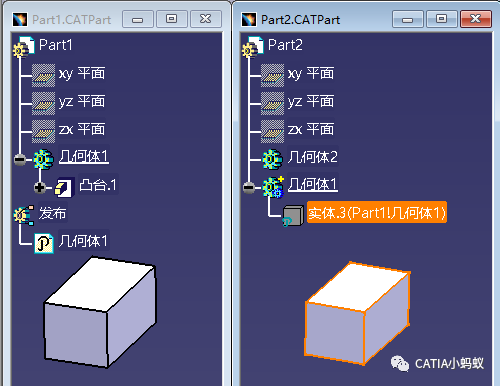Click Part2.CATPart window title text
Screen dimensions: 500x386
click(x=300, y=20)
